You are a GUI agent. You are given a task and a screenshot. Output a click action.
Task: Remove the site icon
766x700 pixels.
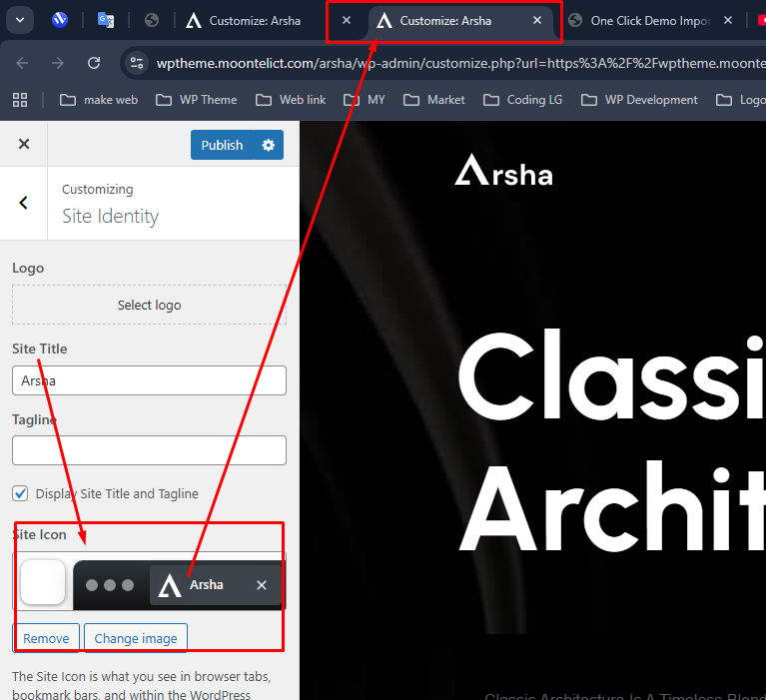tap(46, 638)
